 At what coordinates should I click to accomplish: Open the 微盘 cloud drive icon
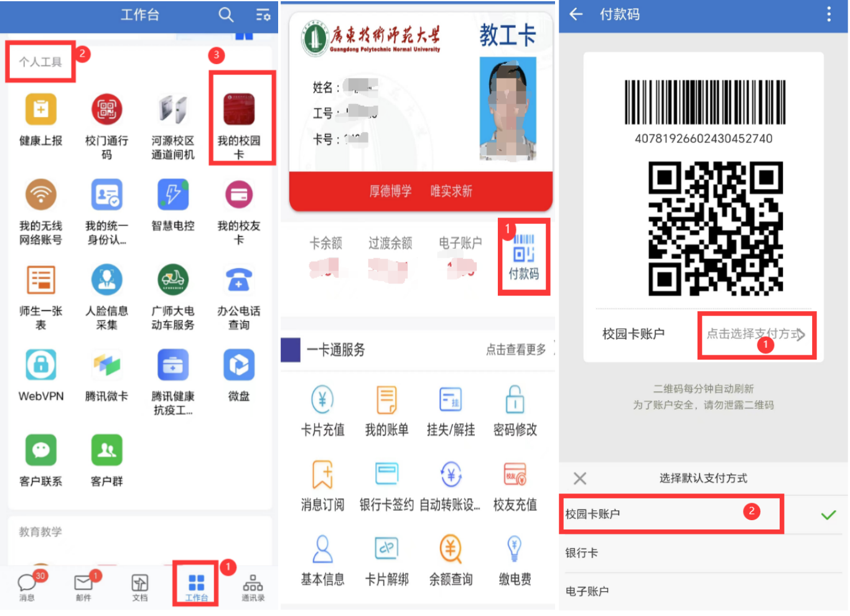tap(239, 365)
